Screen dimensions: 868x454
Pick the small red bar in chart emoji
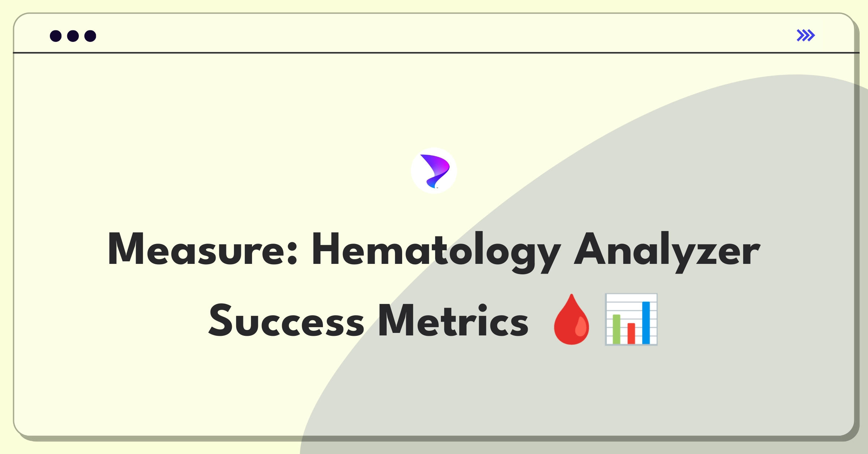click(631, 333)
